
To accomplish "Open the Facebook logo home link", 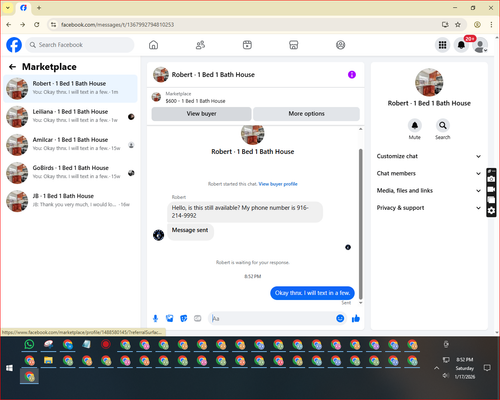I will point(14,45).
